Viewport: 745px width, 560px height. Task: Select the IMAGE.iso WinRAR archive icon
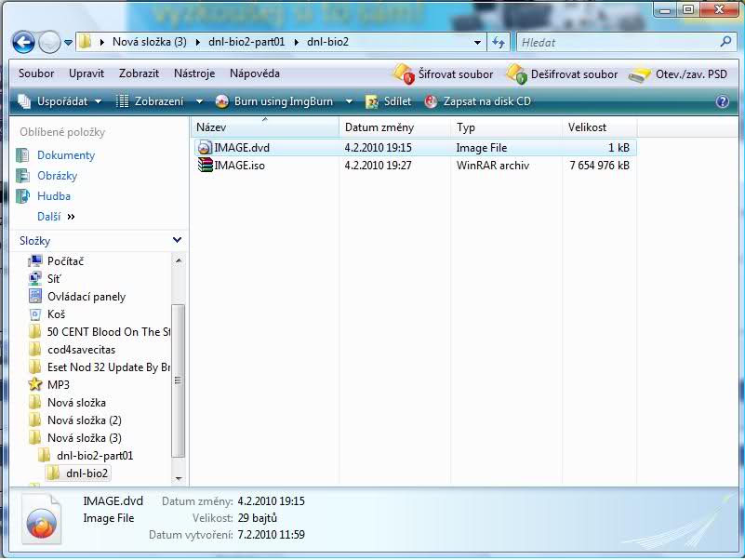(205, 166)
